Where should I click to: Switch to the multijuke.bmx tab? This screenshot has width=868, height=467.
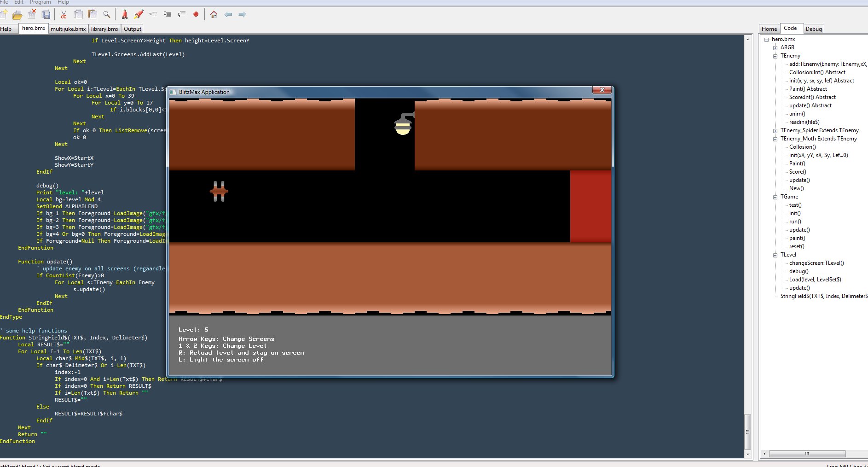point(68,29)
